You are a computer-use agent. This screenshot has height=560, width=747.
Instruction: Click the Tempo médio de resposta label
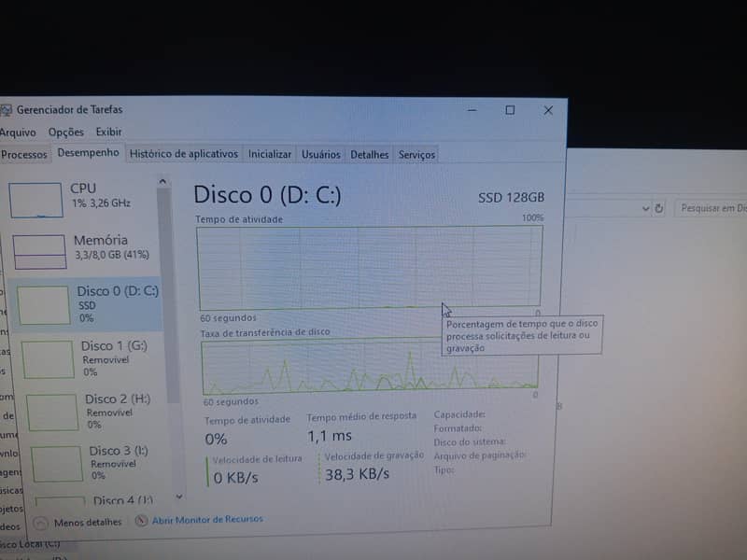tap(361, 416)
